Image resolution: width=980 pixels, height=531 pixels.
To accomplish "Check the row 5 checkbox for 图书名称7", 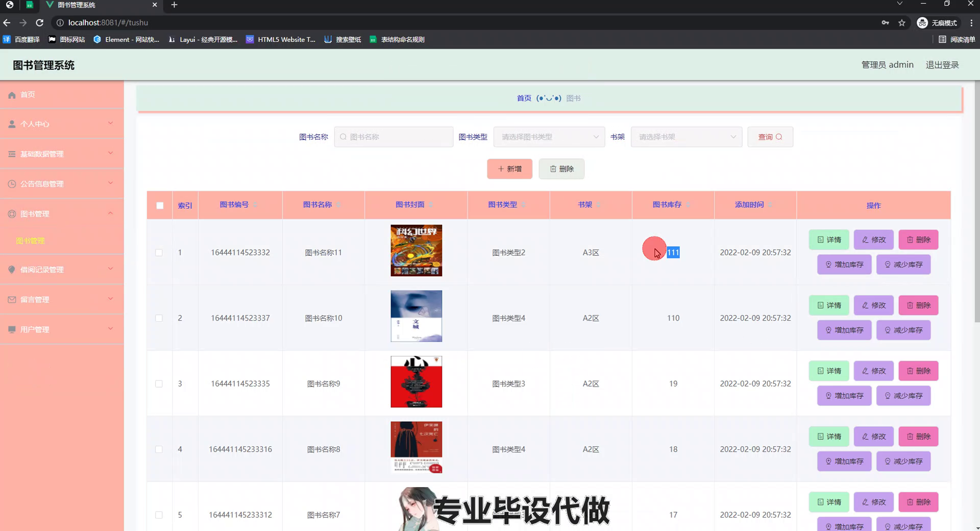I will tap(159, 515).
